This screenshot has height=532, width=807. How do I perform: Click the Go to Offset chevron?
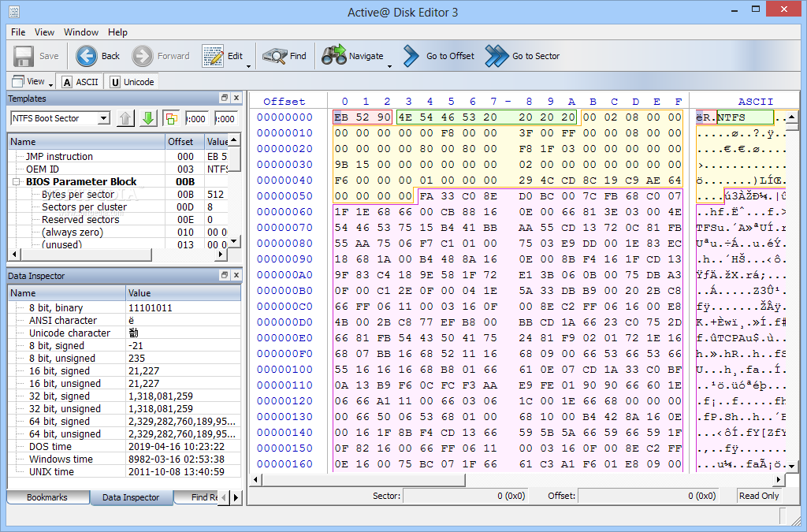pyautogui.click(x=411, y=56)
